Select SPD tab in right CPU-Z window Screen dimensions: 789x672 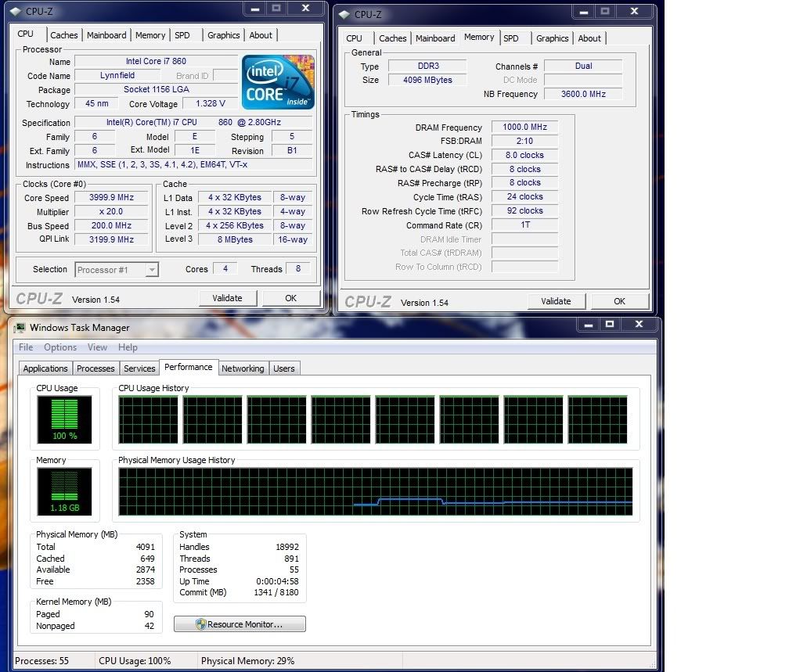pos(510,38)
